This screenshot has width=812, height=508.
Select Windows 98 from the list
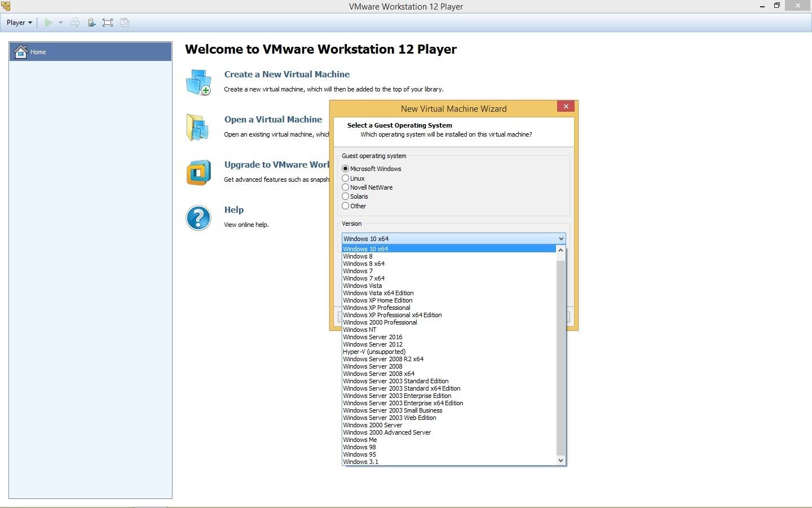click(x=449, y=447)
